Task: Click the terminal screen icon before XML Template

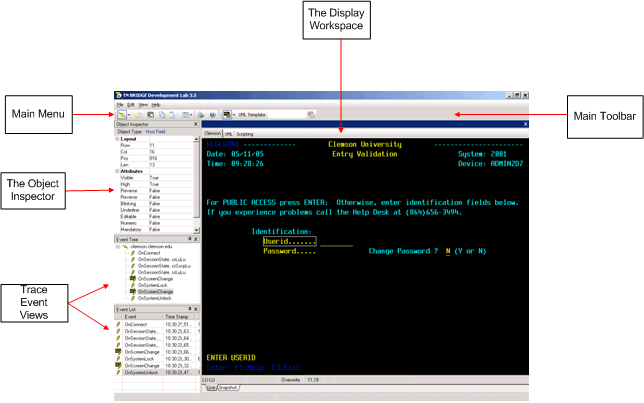Action: coord(227,115)
